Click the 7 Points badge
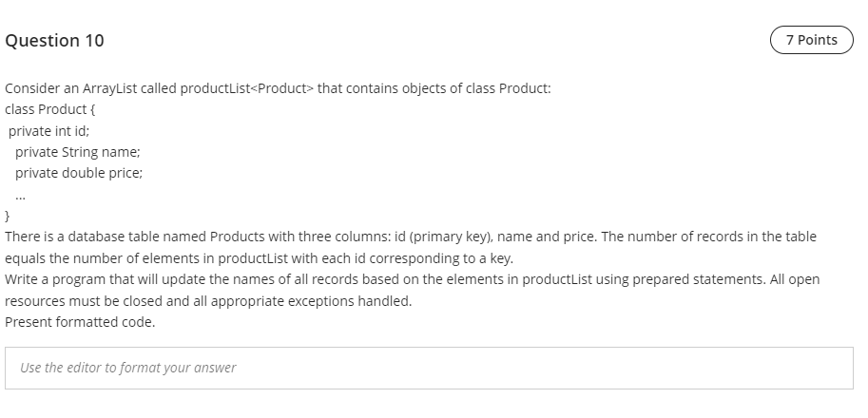The image size is (868, 418). (812, 40)
